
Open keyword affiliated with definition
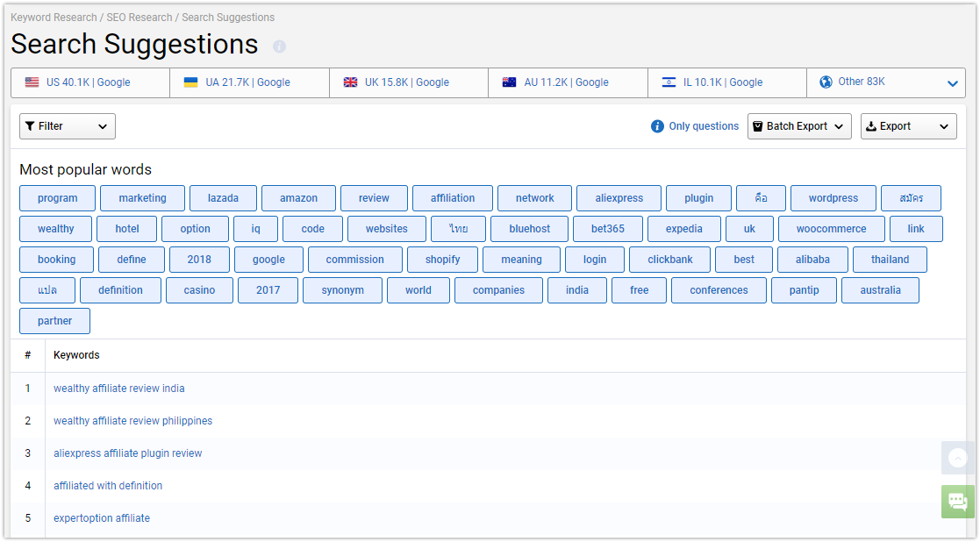[x=108, y=486]
